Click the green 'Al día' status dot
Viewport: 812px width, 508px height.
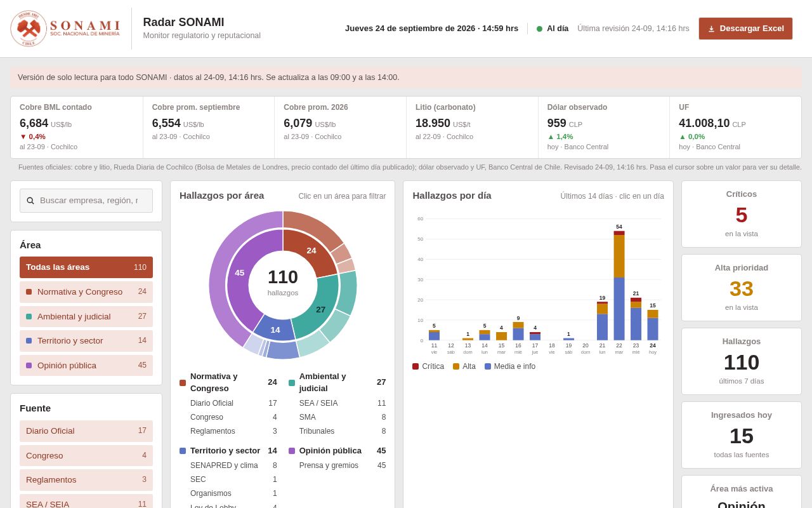[540, 29]
